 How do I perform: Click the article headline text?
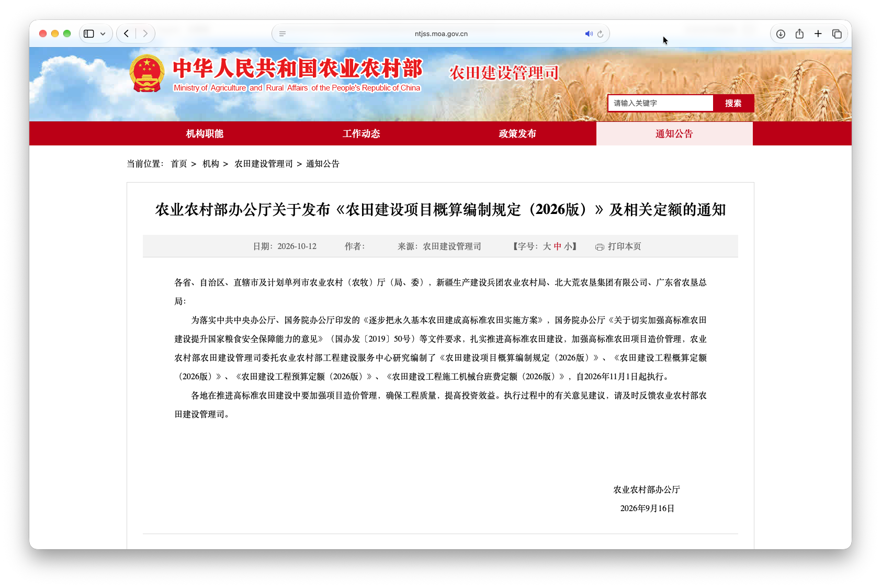440,210
